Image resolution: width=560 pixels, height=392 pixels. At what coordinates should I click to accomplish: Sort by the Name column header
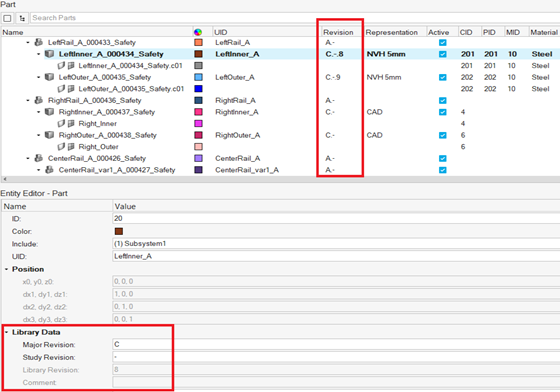point(97,32)
